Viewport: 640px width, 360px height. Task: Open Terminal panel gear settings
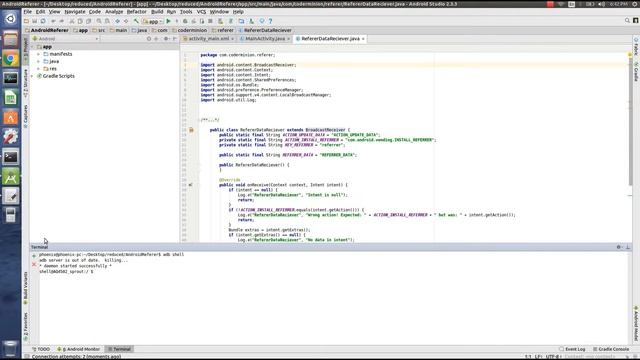click(619, 247)
